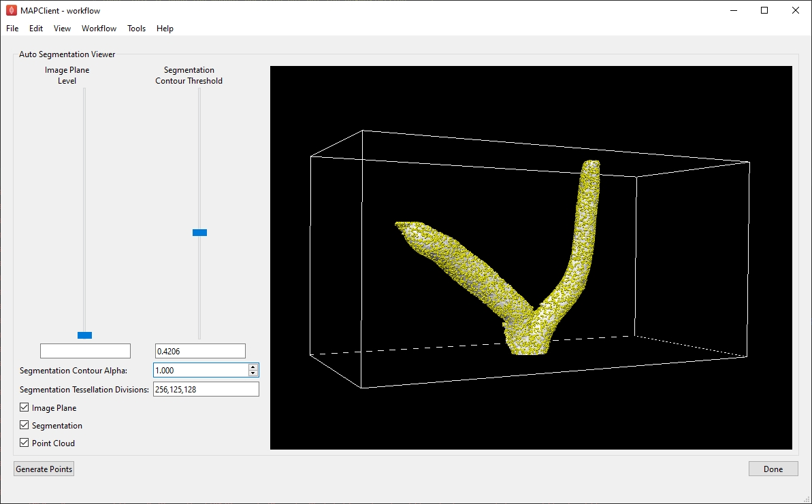
Task: Close the MAPClient window
Action: pos(796,10)
